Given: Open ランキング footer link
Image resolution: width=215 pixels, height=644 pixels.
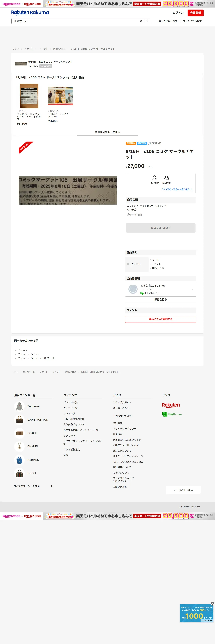Looking at the screenshot, I should click(69, 413).
